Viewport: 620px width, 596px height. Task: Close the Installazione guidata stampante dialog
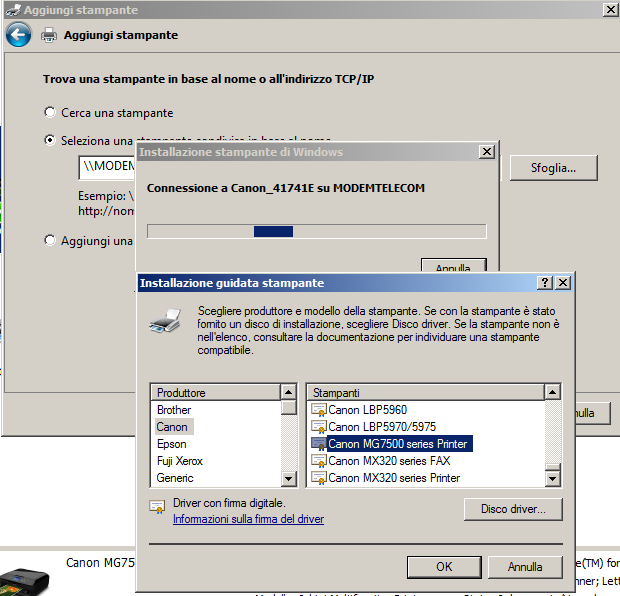pos(563,282)
